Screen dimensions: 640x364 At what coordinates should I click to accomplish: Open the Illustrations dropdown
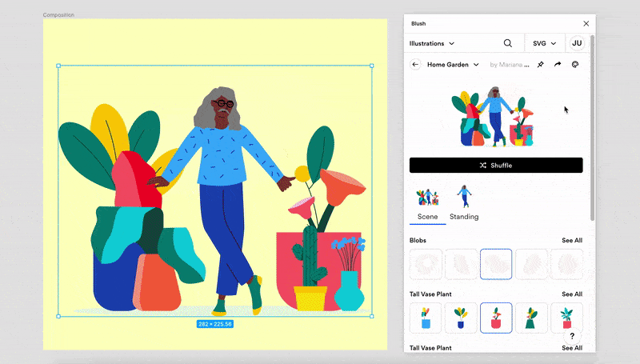click(x=432, y=43)
